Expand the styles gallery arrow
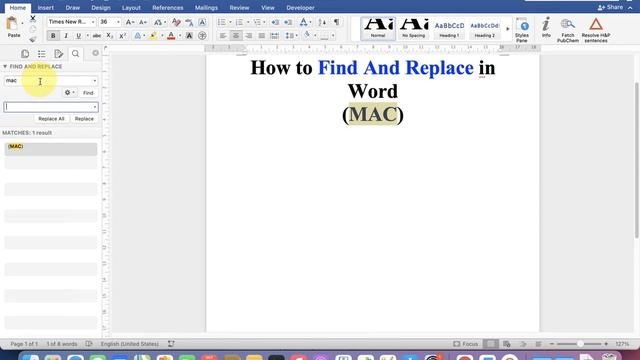This screenshot has height=360, width=640. pyautogui.click(x=508, y=29)
